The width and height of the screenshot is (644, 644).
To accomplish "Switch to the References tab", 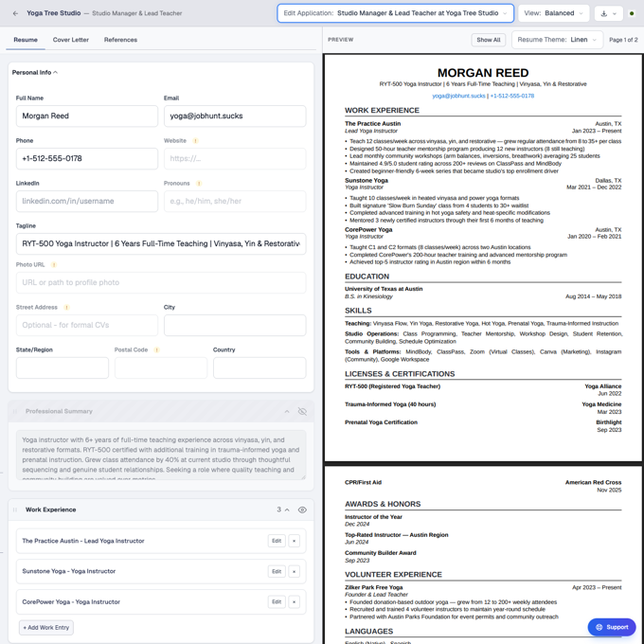I will tap(121, 40).
